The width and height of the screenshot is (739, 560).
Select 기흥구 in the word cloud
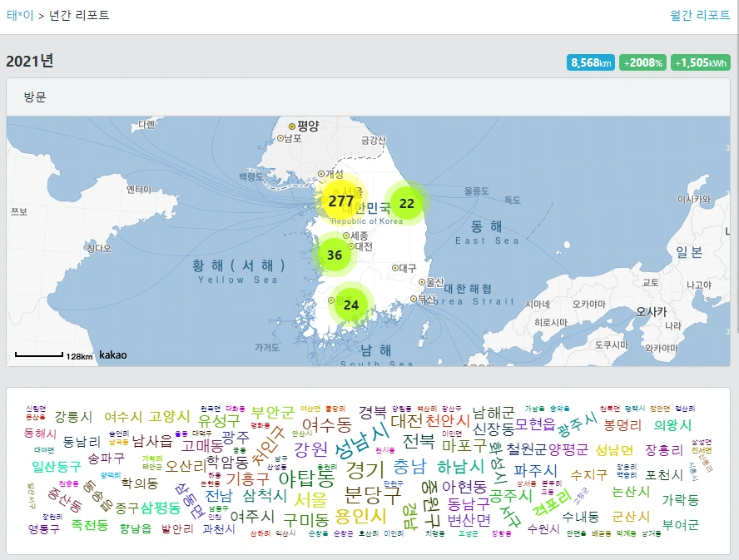(x=247, y=479)
